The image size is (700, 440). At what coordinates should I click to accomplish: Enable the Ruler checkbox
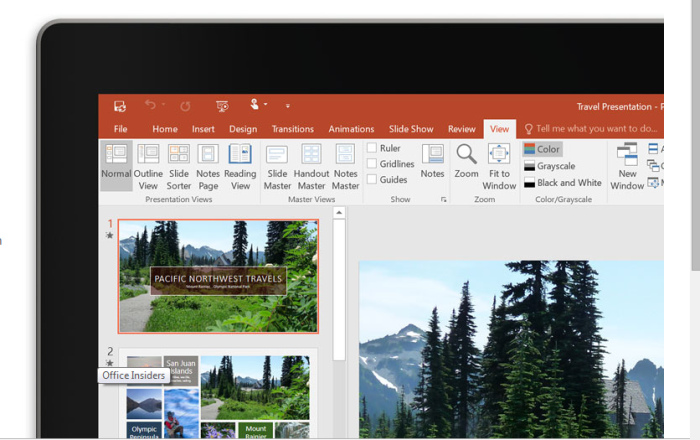[371, 148]
